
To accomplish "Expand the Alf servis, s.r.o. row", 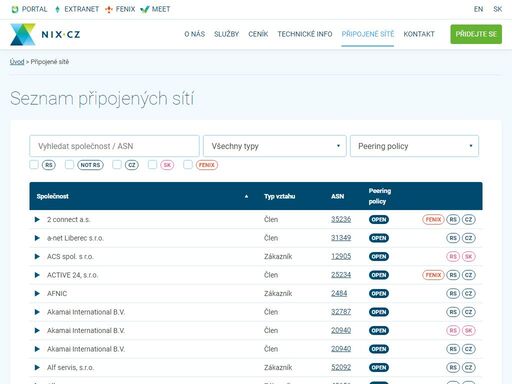I will pos(37,367).
